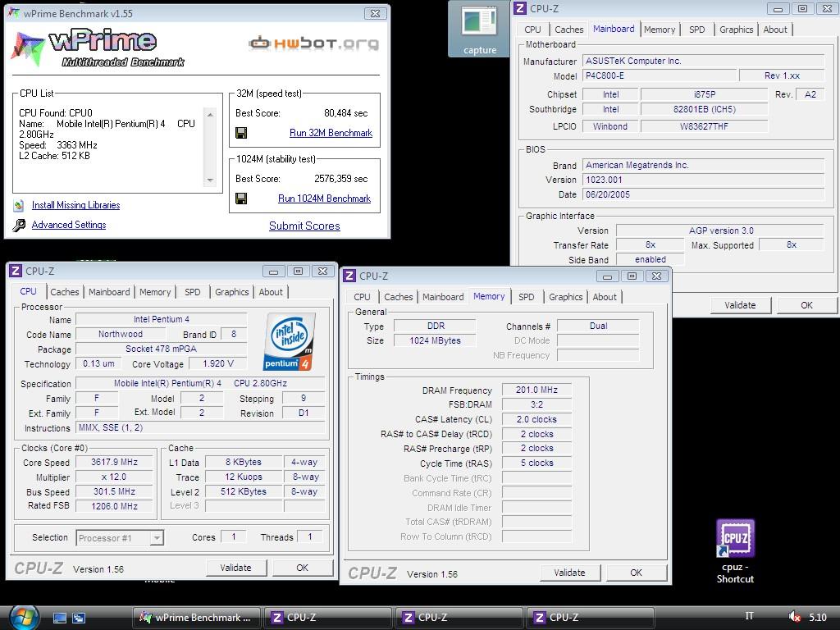Click the CPU-Z Z icon in CPU window title
This screenshot has height=630, width=840.
pos(16,271)
